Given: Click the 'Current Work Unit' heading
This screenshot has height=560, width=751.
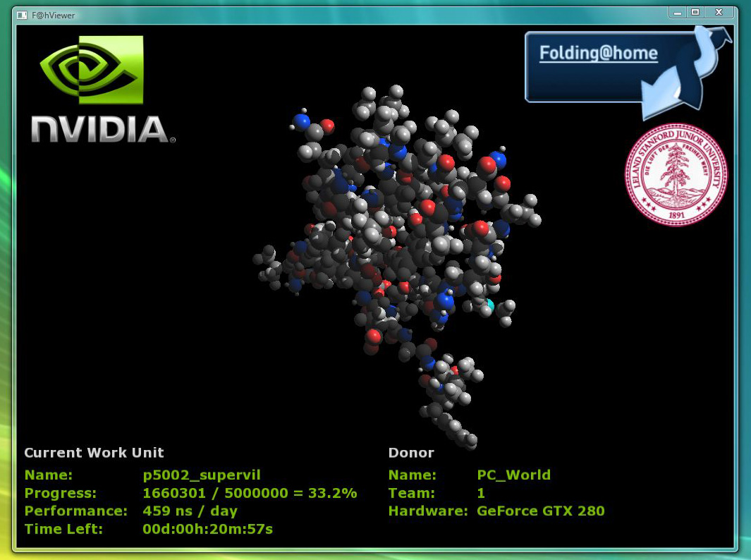Looking at the screenshot, I should point(94,453).
